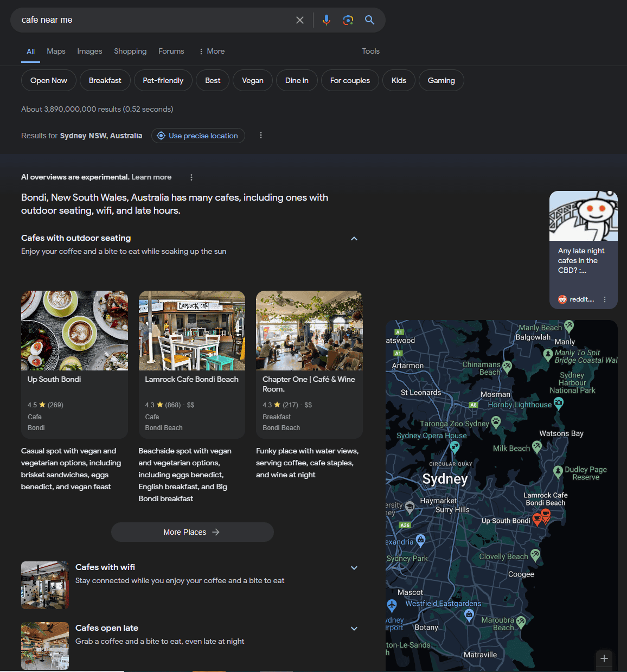Screen dimensions: 627x672
Task: Open the three-dot menu beside precise location
Action: (x=261, y=135)
